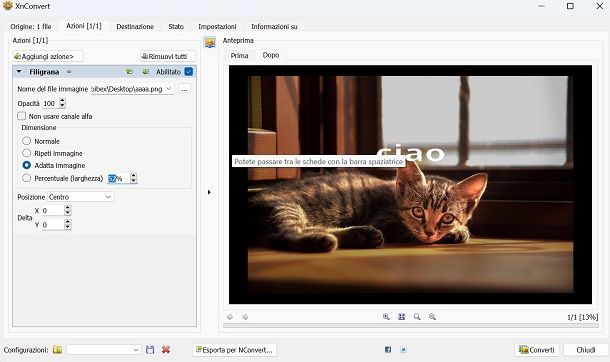Move the Filigrana action up
The image size is (610, 362).
pyautogui.click(x=129, y=72)
